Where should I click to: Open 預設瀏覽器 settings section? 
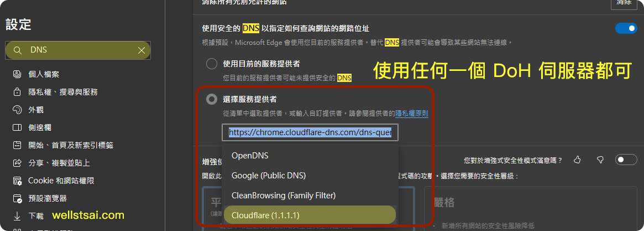click(48, 198)
